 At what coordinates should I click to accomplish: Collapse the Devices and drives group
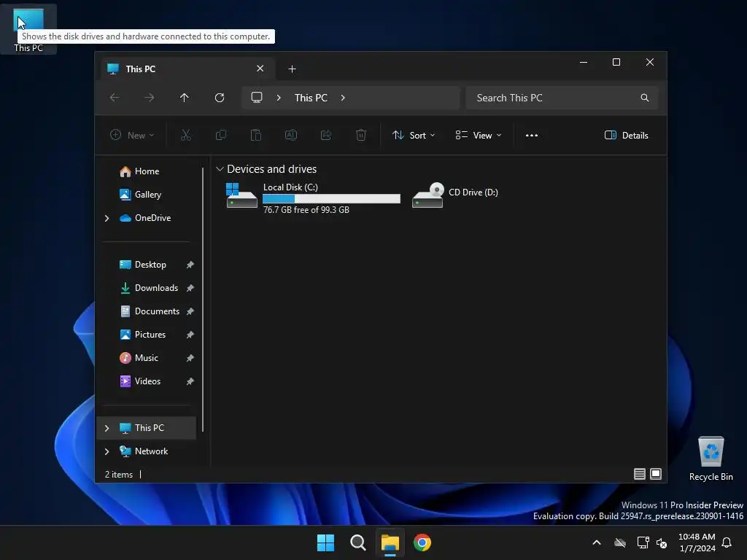pos(220,169)
